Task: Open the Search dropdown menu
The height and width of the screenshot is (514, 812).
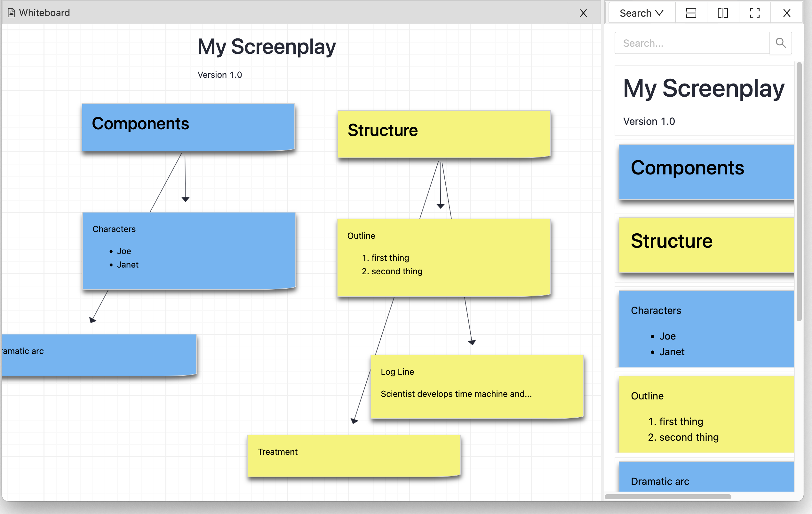Action: pyautogui.click(x=641, y=13)
